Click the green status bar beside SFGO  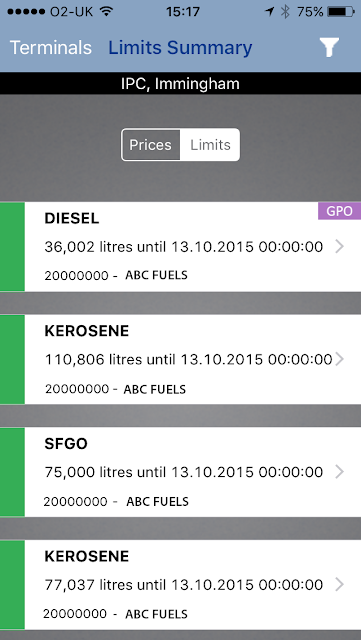pos(12,472)
